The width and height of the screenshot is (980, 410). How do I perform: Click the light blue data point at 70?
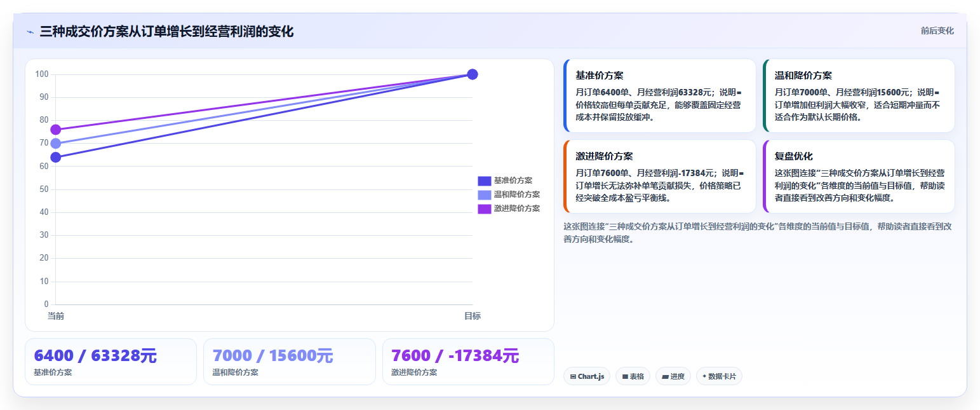point(56,144)
